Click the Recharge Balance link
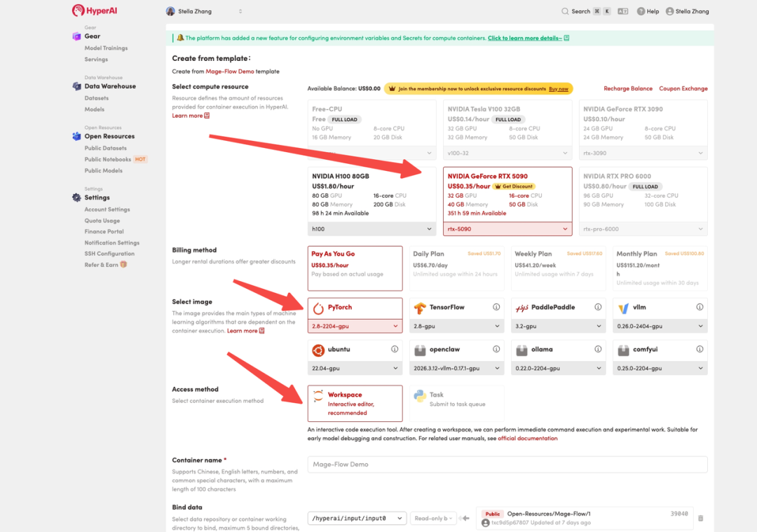This screenshot has height=532, width=757. tap(627, 88)
